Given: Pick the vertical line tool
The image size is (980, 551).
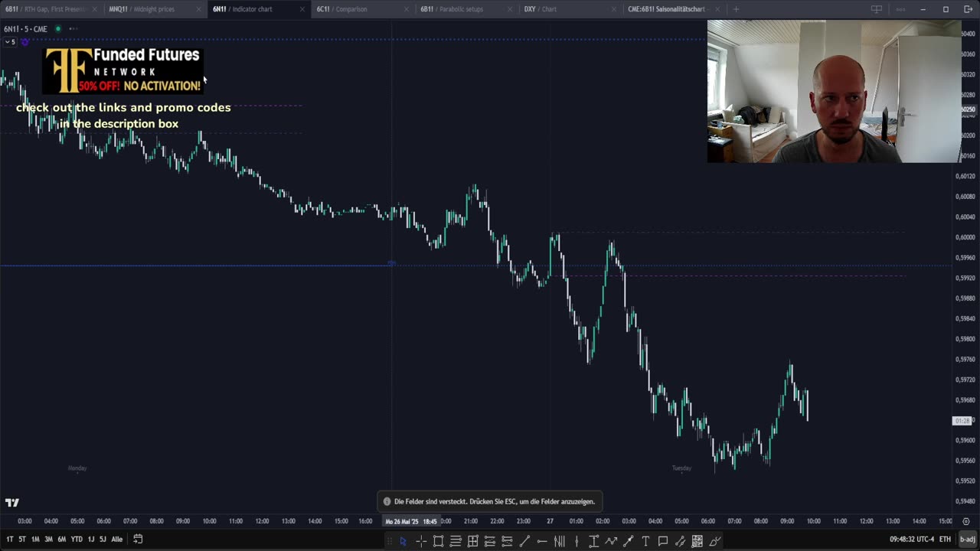Looking at the screenshot, I should pyautogui.click(x=577, y=541).
